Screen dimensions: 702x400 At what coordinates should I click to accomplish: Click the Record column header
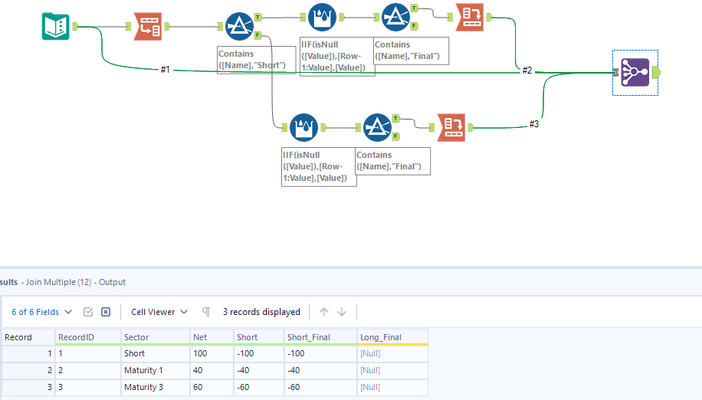coord(28,337)
